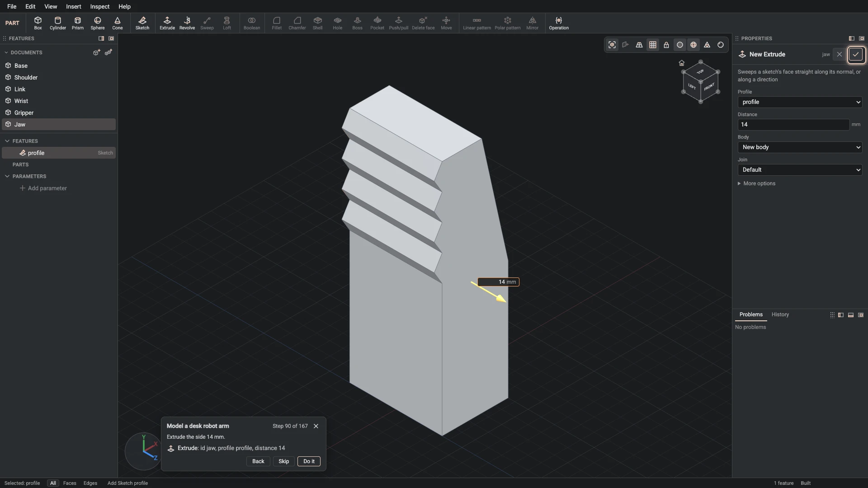Open the Body dropdown showing New body
This screenshot has width=868, height=488.
coord(800,147)
